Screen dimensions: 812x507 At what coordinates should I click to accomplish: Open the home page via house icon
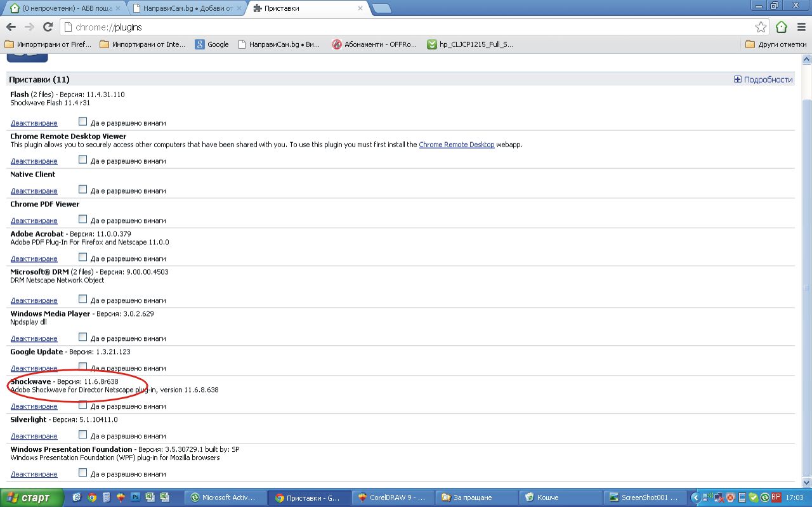pyautogui.click(x=782, y=27)
